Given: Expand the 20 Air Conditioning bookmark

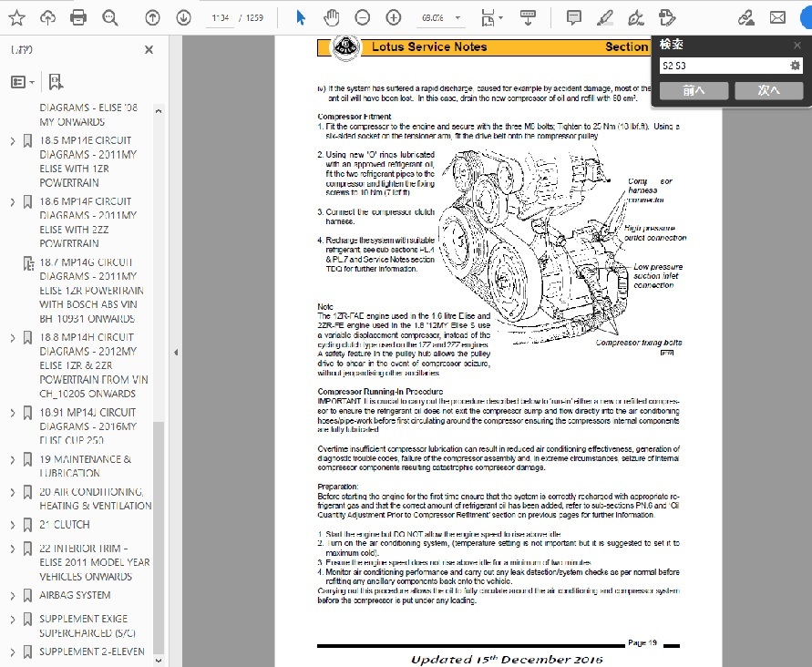Looking at the screenshot, I should [13, 492].
